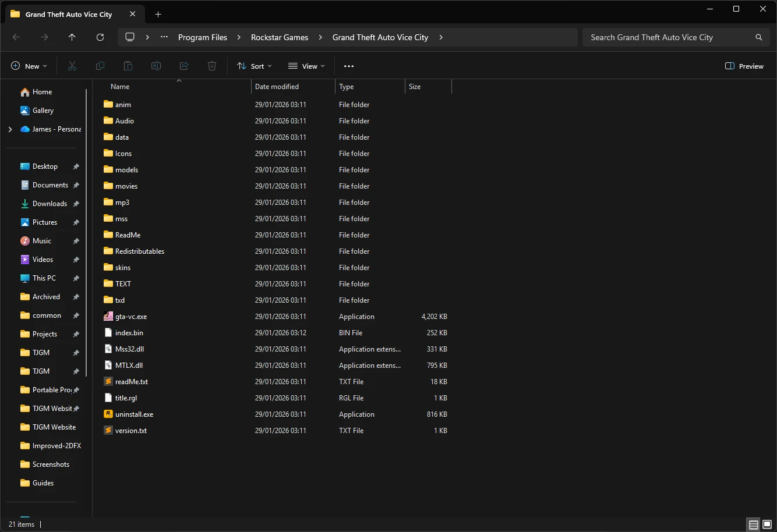Image resolution: width=777 pixels, height=532 pixels.
Task: Click the Delete icon in the toolbar
Action: pos(211,66)
